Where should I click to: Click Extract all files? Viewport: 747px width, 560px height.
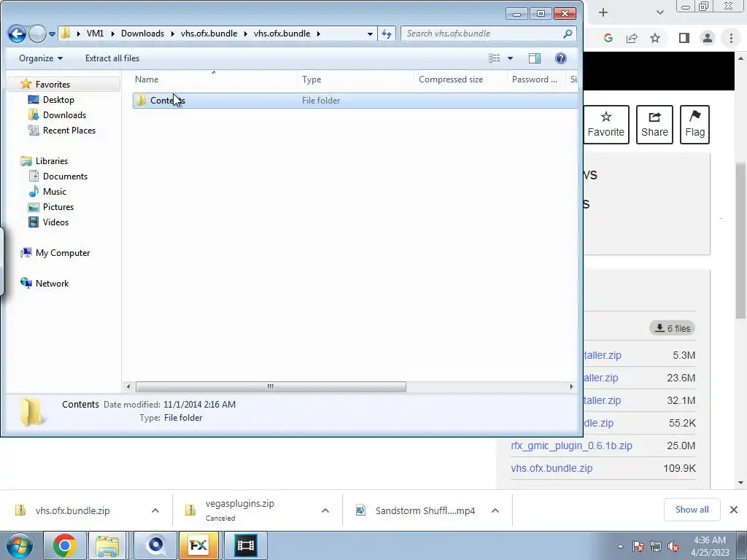coord(112,58)
